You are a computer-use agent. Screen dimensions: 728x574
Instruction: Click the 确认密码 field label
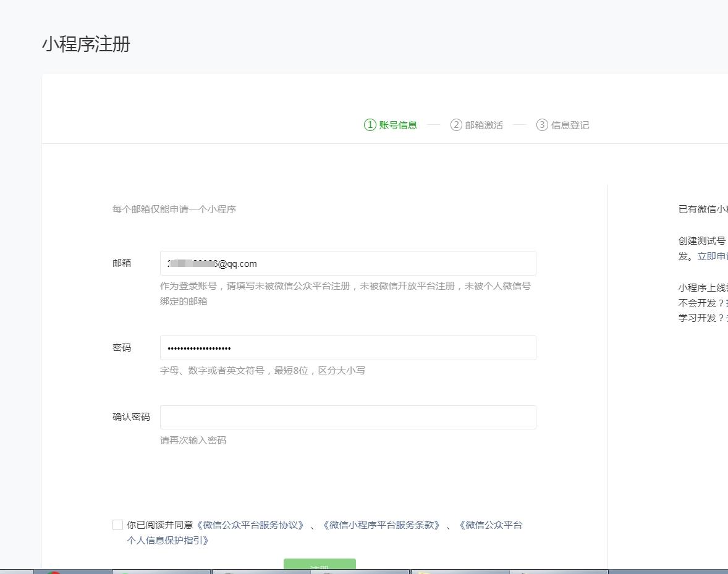[x=131, y=416]
